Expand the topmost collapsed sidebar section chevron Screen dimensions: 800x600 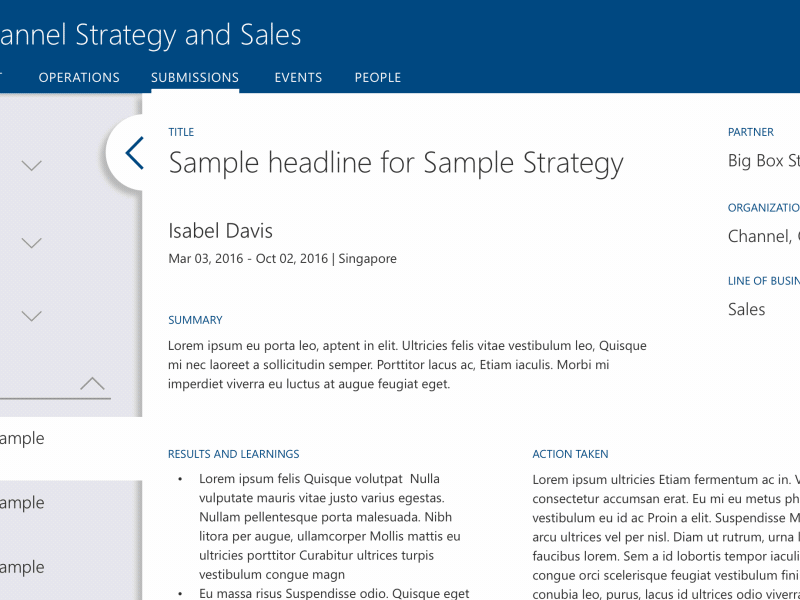[32, 166]
